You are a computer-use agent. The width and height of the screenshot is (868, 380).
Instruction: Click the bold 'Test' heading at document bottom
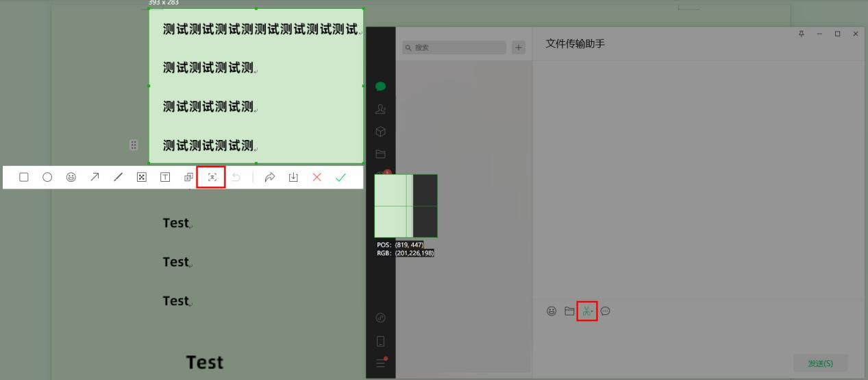(x=205, y=362)
